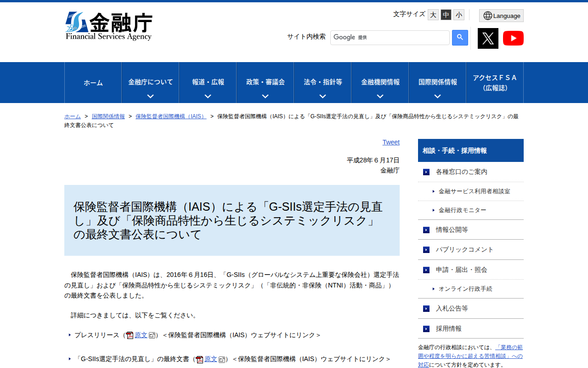Image resolution: width=588 pixels, height=368 pixels.
Task: Expand the 金融機関情報 menu chevron
Action: point(379,96)
